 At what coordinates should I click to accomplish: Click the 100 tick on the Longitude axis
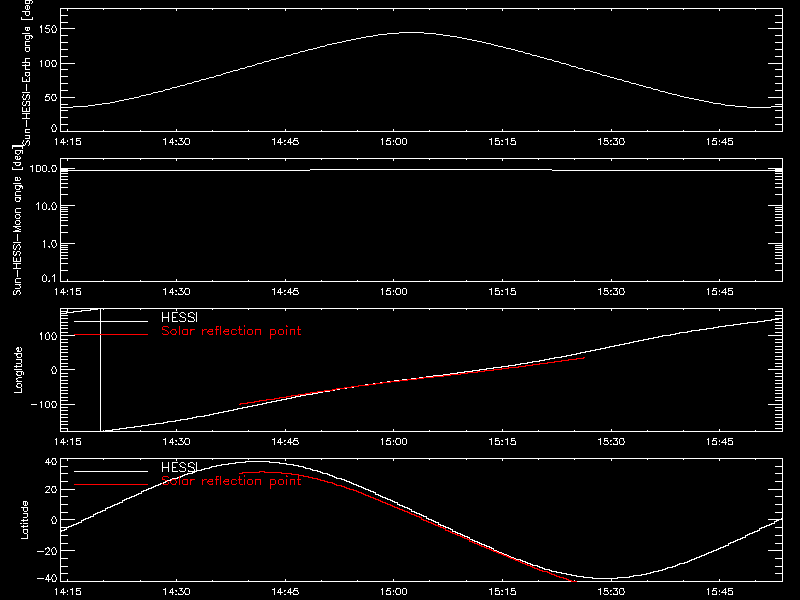click(47, 336)
